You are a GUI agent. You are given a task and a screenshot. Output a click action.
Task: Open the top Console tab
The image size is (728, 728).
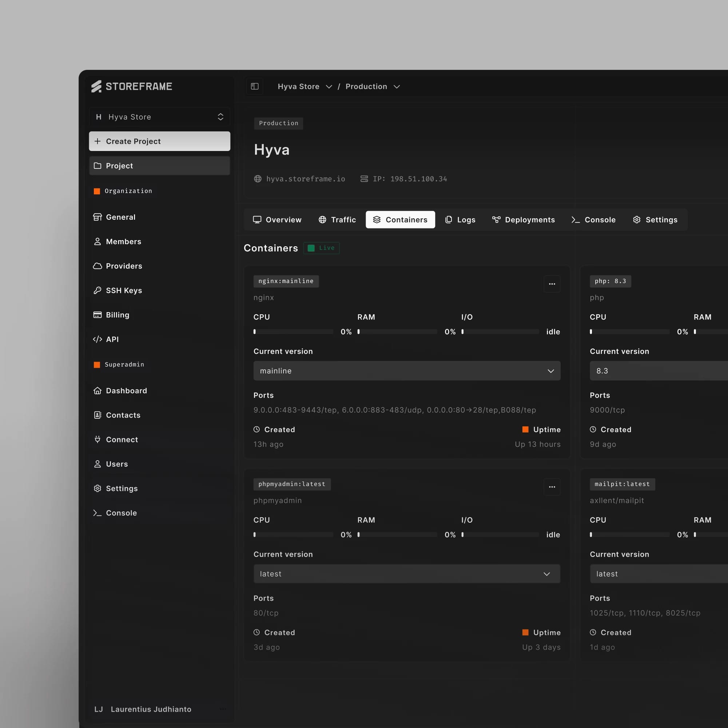tap(593, 220)
